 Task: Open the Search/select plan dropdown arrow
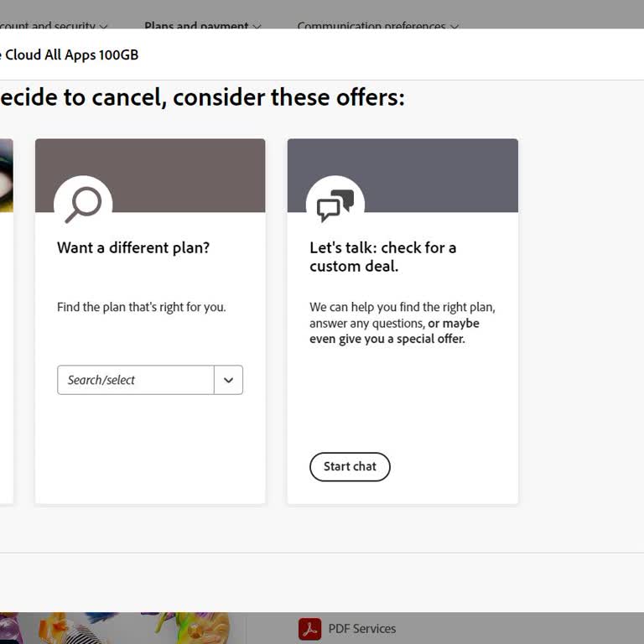[228, 380]
